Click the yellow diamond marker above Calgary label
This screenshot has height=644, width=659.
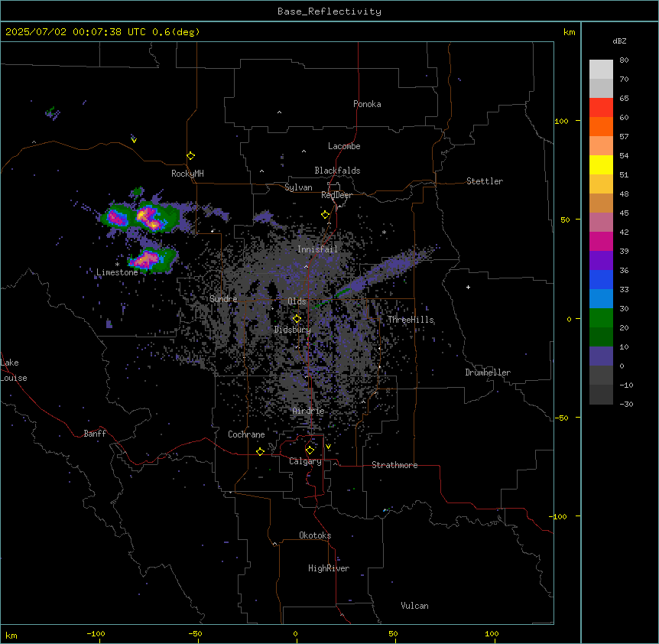click(x=310, y=450)
